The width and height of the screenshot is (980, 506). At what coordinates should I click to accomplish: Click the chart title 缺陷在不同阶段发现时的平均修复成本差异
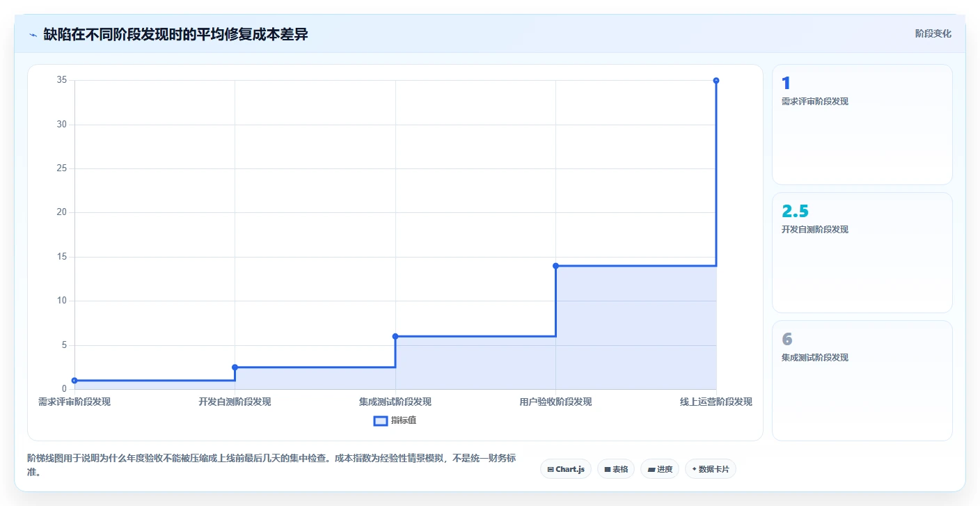(175, 34)
